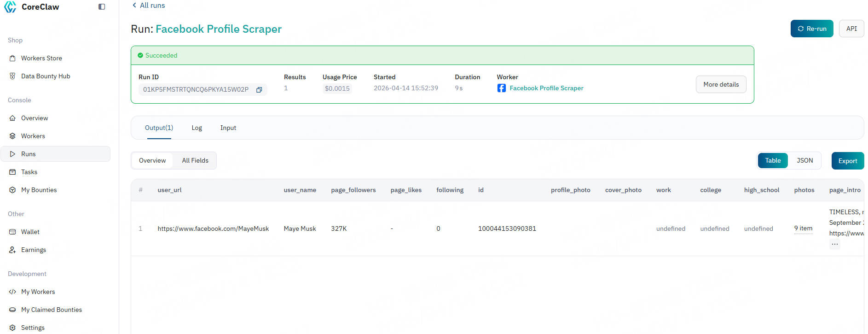This screenshot has height=334, width=868.
Task: Collapse the sidebar panel icon
Action: (x=102, y=7)
